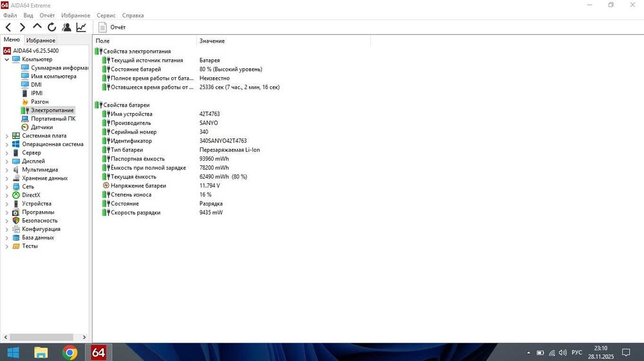Select Оставшееся время работы row
The image size is (644, 361).
coord(232,87)
